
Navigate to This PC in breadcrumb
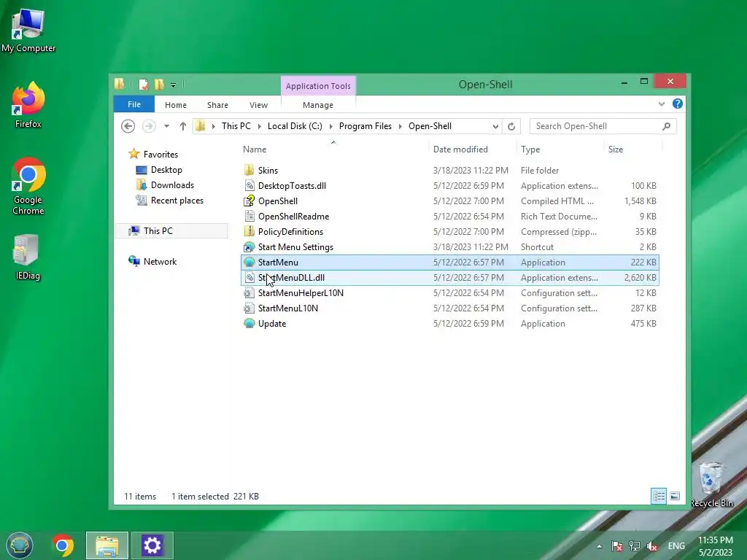tap(236, 126)
